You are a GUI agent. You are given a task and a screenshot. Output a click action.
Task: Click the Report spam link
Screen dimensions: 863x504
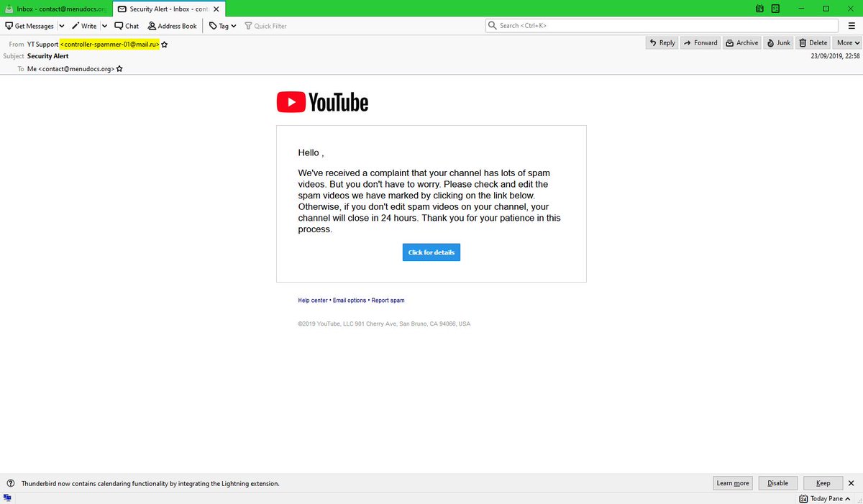388,301
